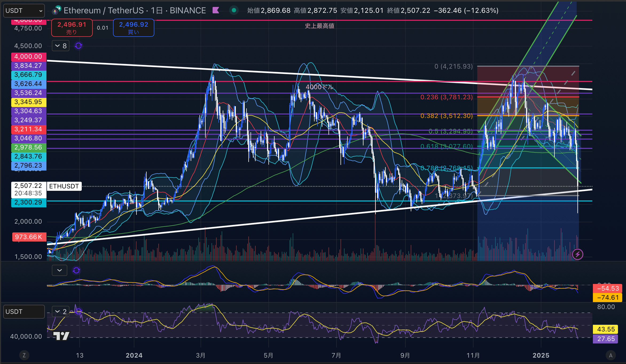Select the 3,211.34 red price label
Screen dimensions: 626x364
(29, 129)
